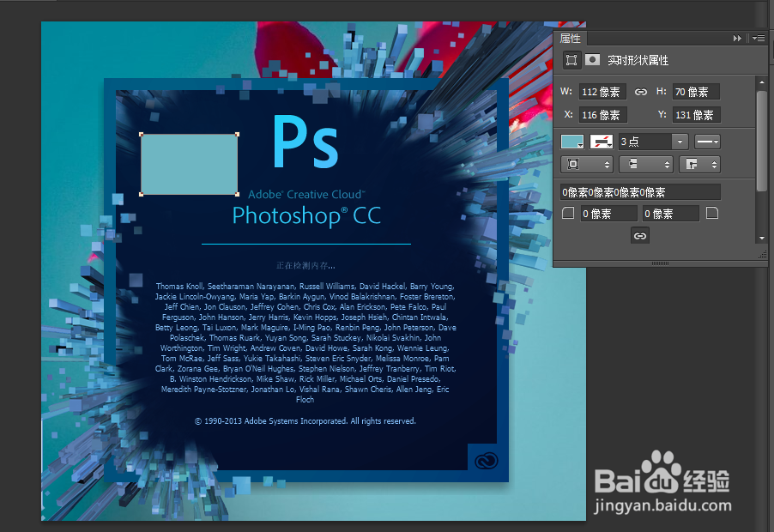Screen dimensions: 774x532
Task: Click the 'Adobe Creative Cloud' text
Action: [x=306, y=195]
